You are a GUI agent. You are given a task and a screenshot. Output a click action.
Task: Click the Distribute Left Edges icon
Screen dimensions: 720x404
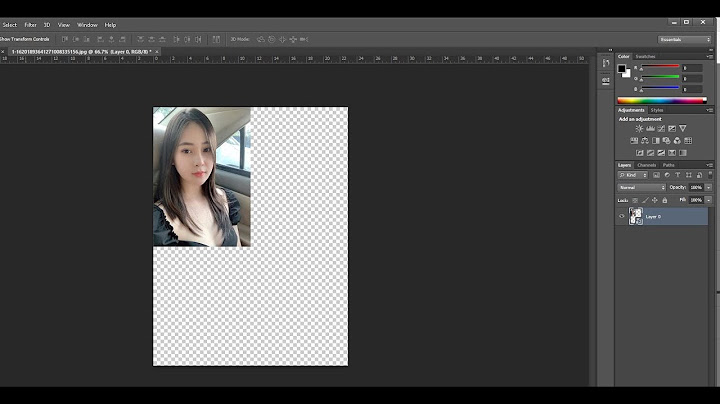(176, 39)
